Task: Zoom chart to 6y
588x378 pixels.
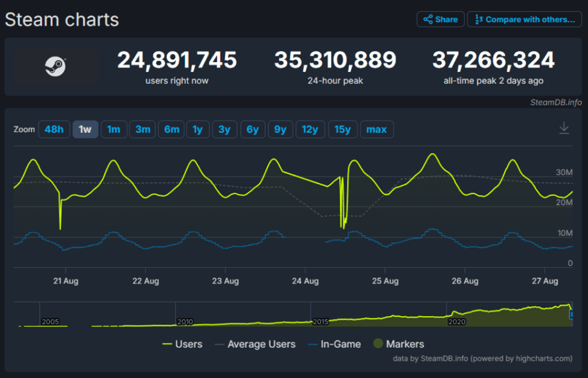Action: [253, 129]
